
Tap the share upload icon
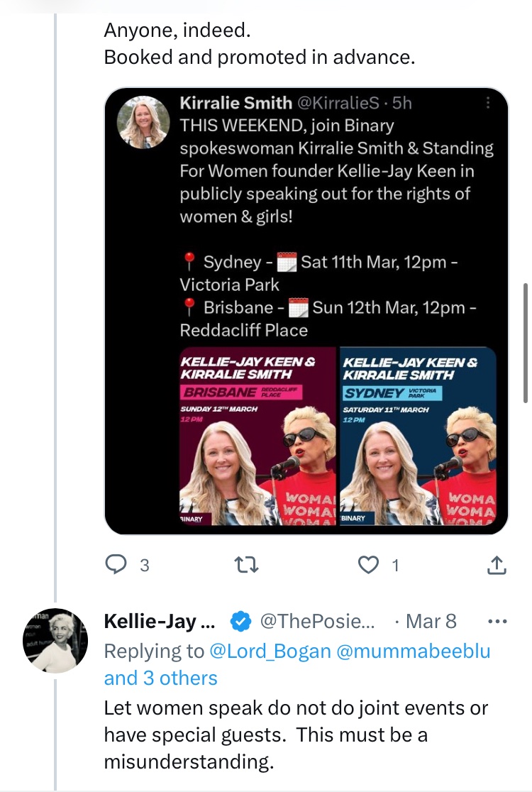pyautogui.click(x=497, y=565)
